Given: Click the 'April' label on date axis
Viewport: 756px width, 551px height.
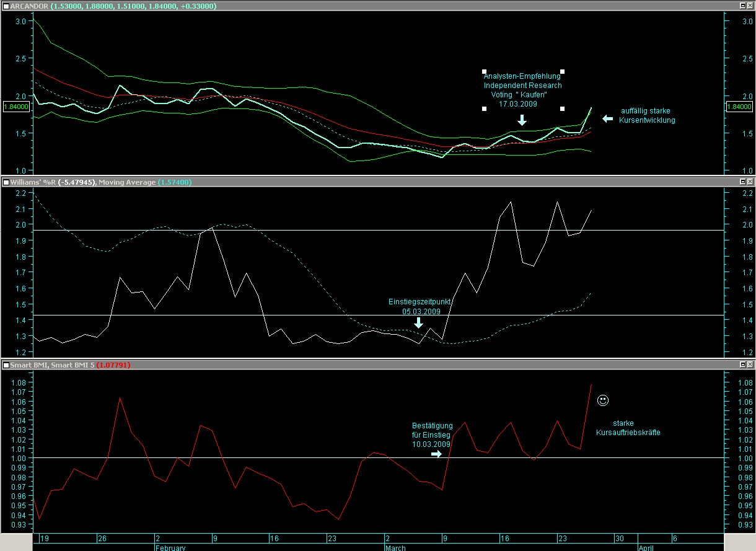Looking at the screenshot, I should 647,547.
